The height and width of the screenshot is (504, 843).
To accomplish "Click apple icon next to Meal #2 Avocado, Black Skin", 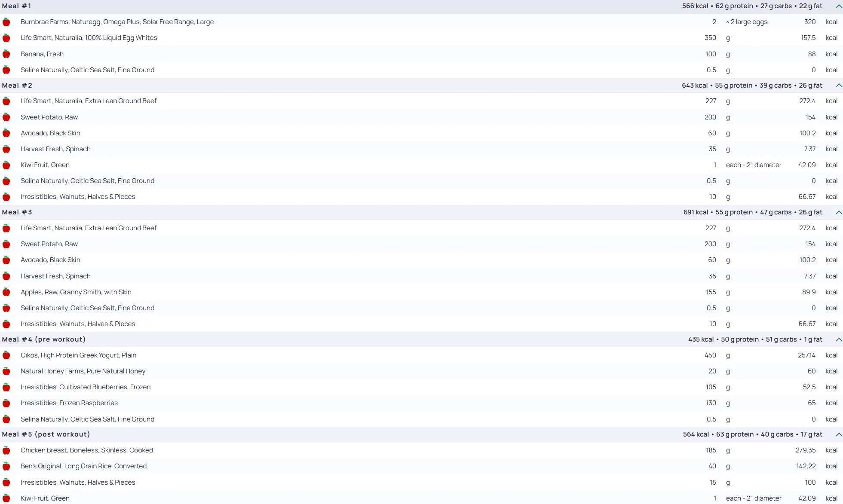I will coord(6,133).
